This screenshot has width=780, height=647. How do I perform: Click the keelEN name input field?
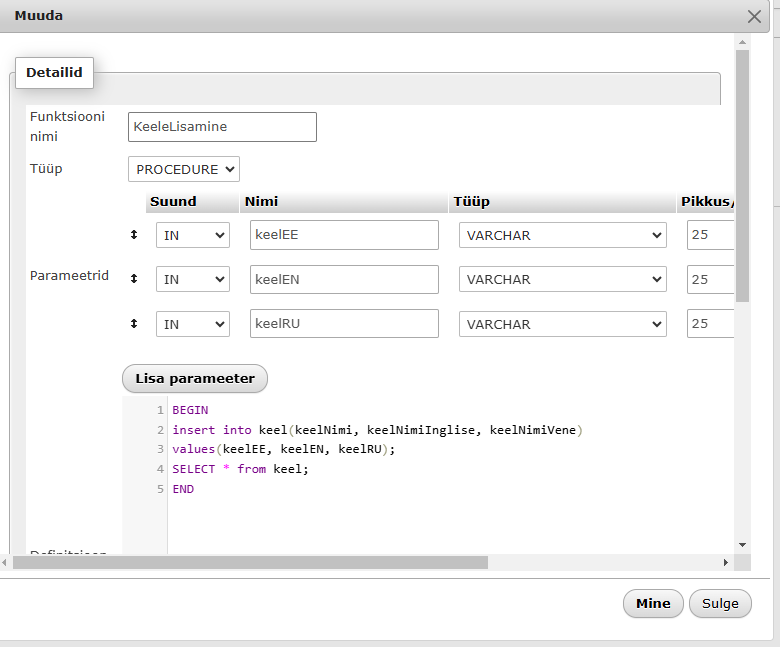(x=344, y=279)
